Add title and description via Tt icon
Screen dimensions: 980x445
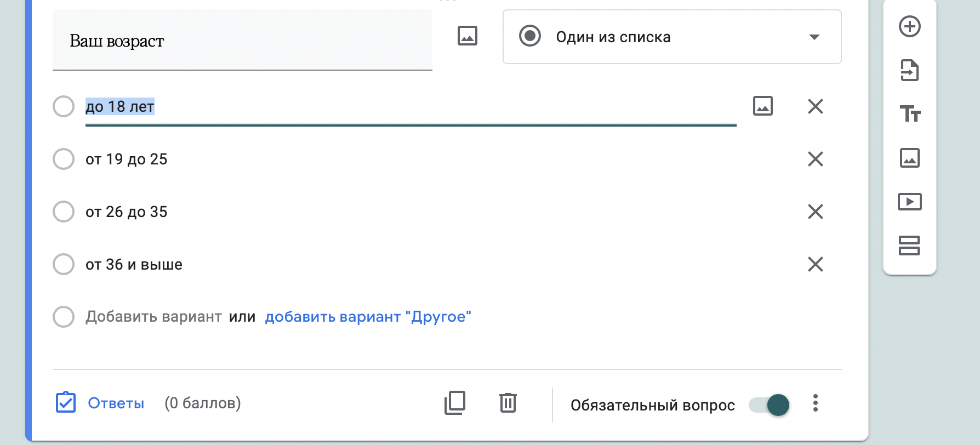coord(909,114)
